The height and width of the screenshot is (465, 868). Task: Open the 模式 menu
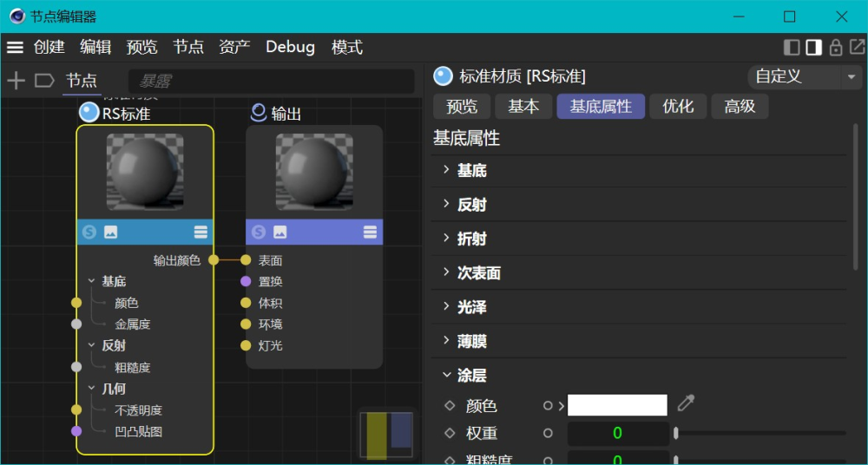tap(347, 48)
